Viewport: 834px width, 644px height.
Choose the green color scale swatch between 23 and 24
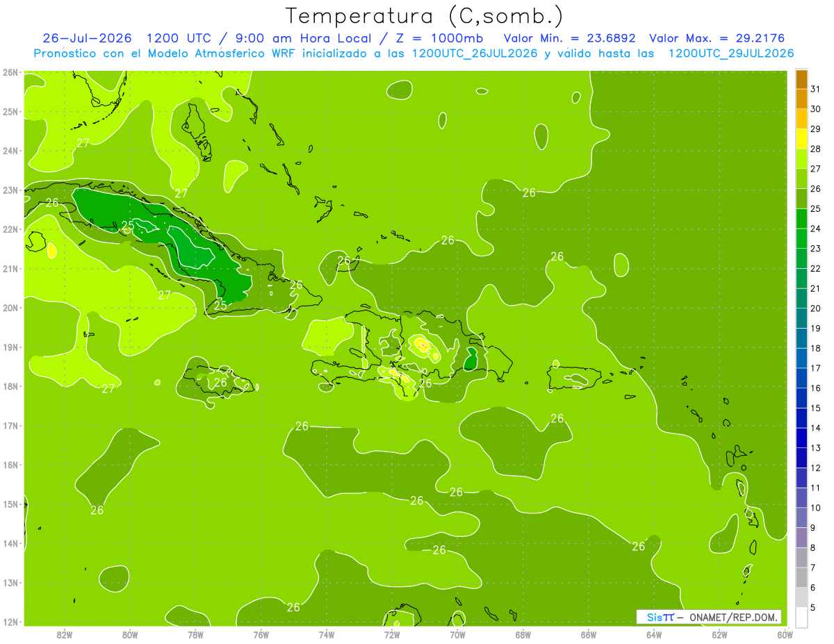coord(801,239)
